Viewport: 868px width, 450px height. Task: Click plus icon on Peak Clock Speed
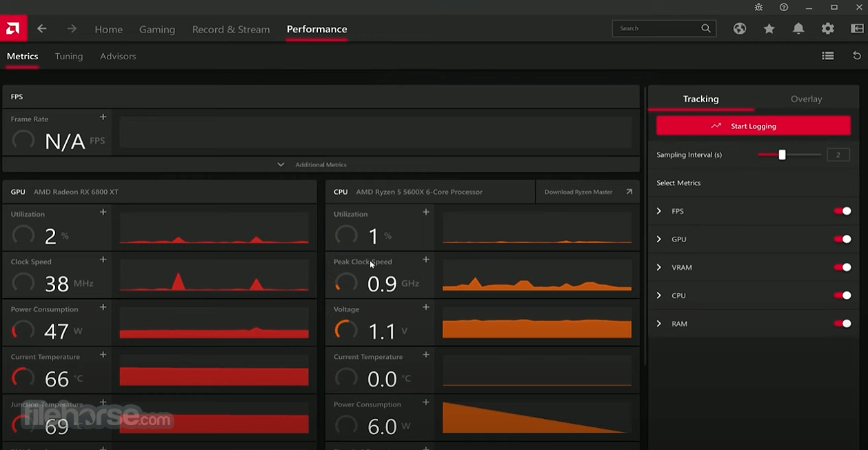coord(426,260)
